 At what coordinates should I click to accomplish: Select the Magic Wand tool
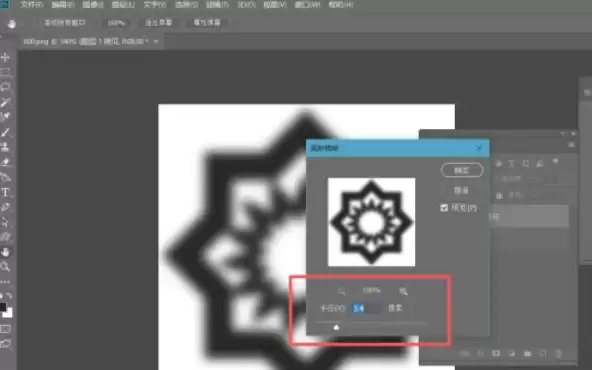click(x=5, y=102)
